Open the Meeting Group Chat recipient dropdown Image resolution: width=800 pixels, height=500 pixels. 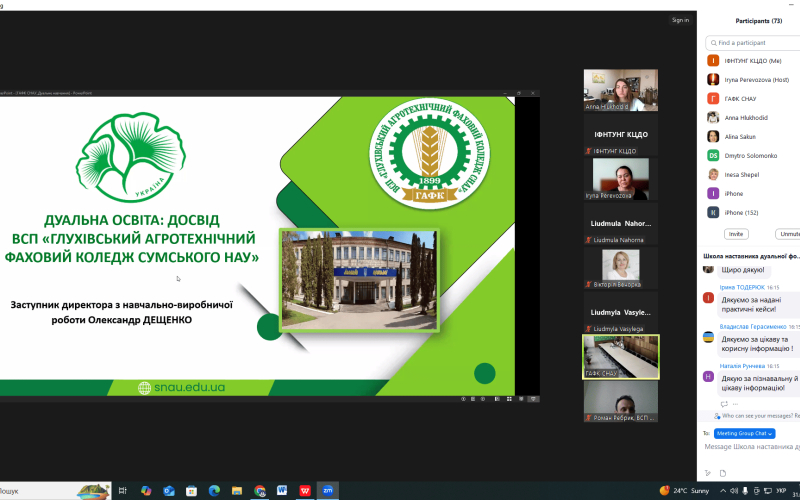(x=744, y=433)
